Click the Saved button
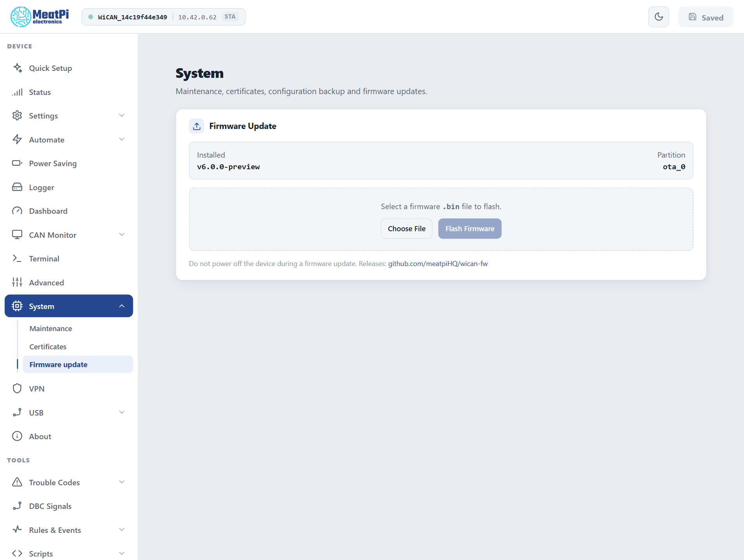744x560 pixels. [706, 17]
